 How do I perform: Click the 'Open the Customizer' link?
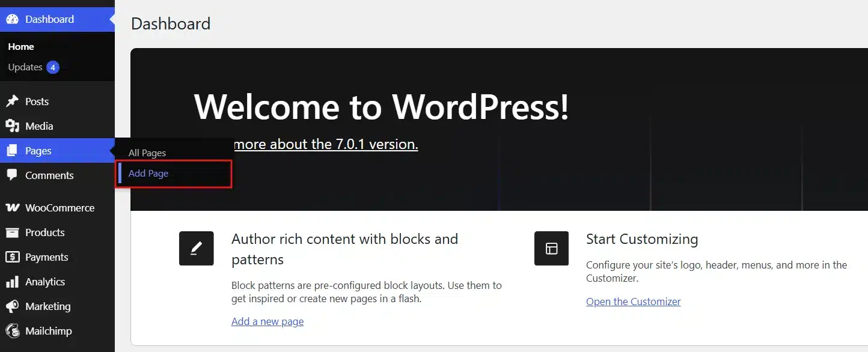click(634, 302)
